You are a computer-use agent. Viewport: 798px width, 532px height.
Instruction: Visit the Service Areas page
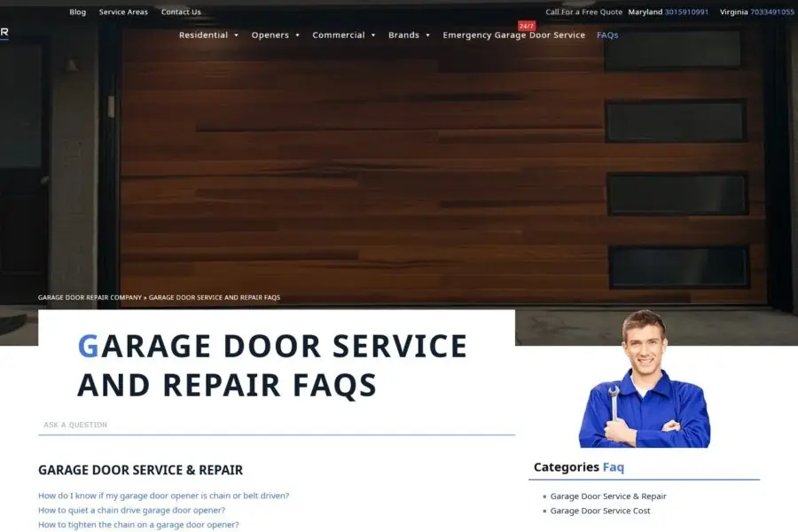(123, 12)
